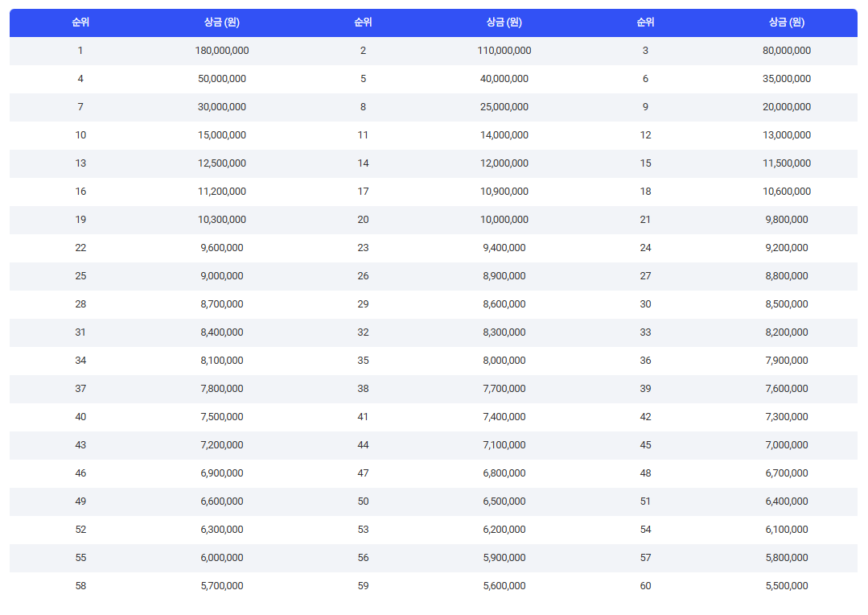Click the 8,400,000 amount
Screen dimensions: 868x615
point(221,332)
